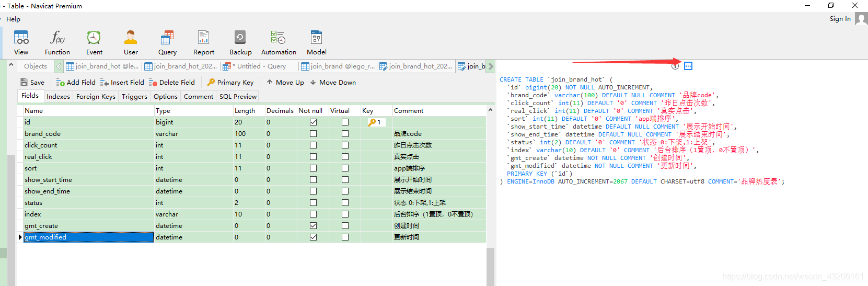Toggle Not null checkbox for gmt_create
The height and width of the screenshot is (286, 868).
point(313,226)
